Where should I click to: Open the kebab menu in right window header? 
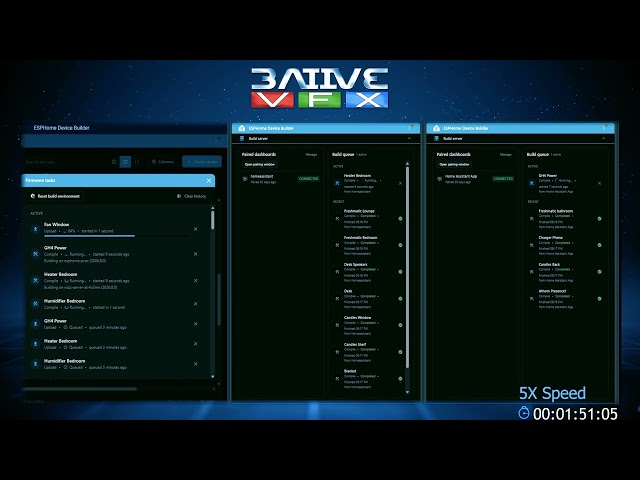(604, 128)
